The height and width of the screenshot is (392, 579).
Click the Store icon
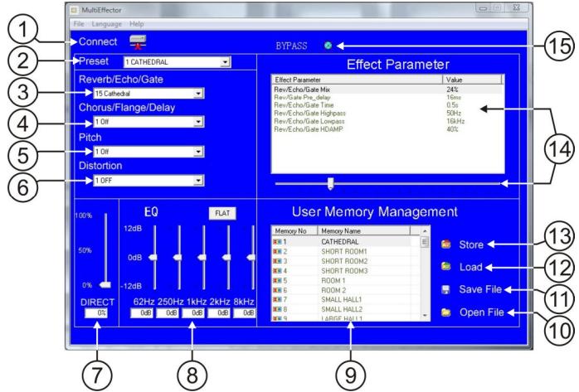pyautogui.click(x=446, y=244)
